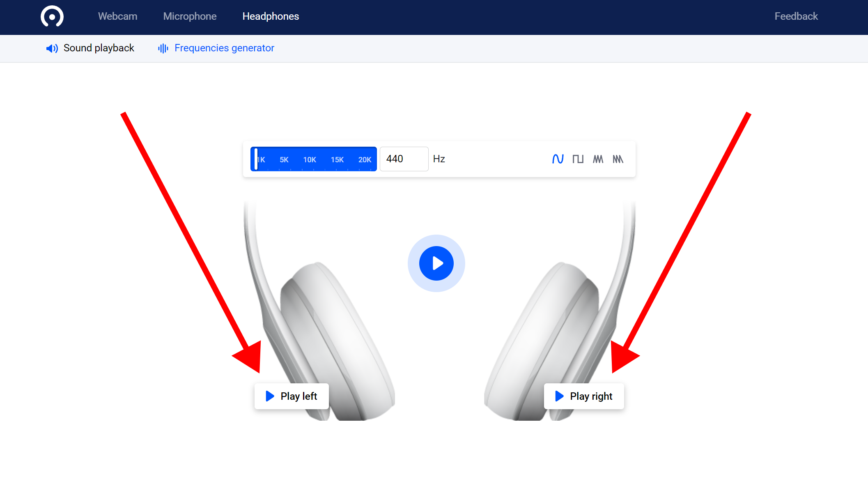
Task: Select the square waveform icon
Action: coord(578,159)
